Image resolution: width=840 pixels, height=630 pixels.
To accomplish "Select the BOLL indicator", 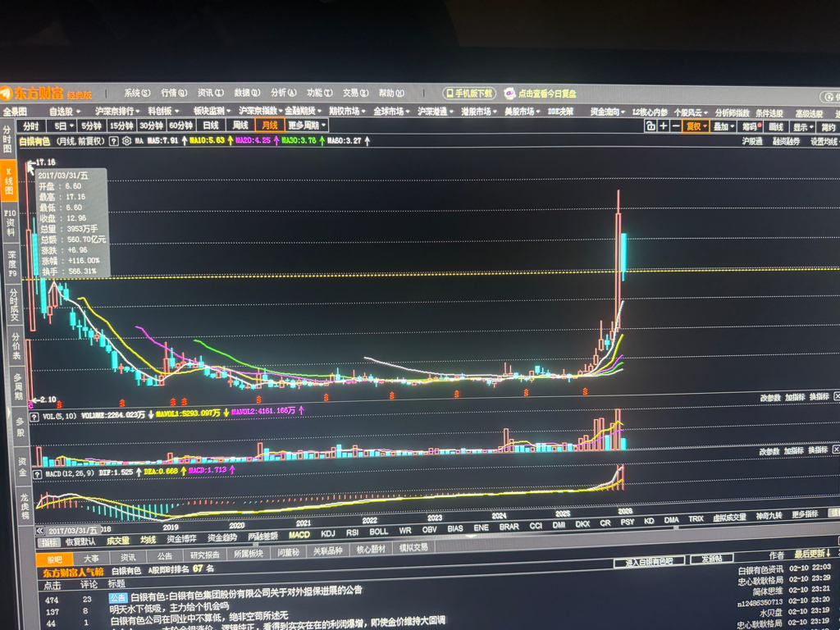I will pyautogui.click(x=379, y=532).
